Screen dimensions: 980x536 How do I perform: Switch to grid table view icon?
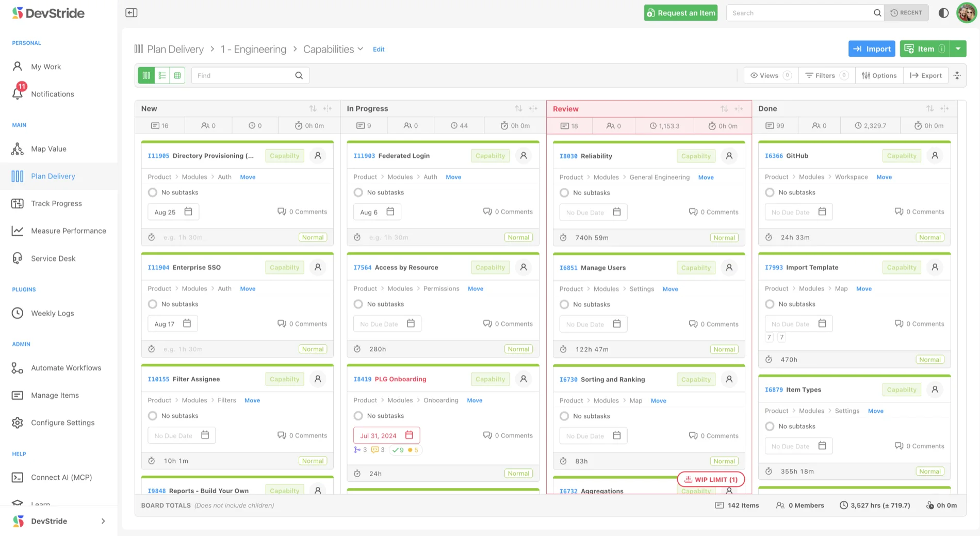click(x=177, y=75)
